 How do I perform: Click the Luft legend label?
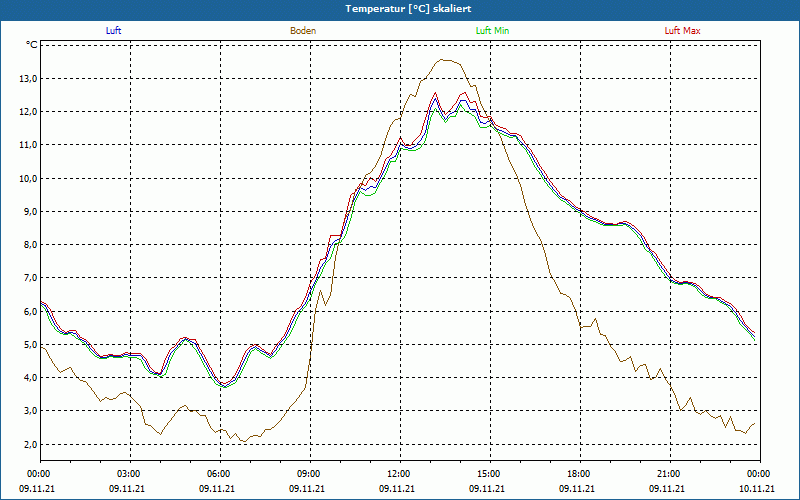tap(113, 31)
